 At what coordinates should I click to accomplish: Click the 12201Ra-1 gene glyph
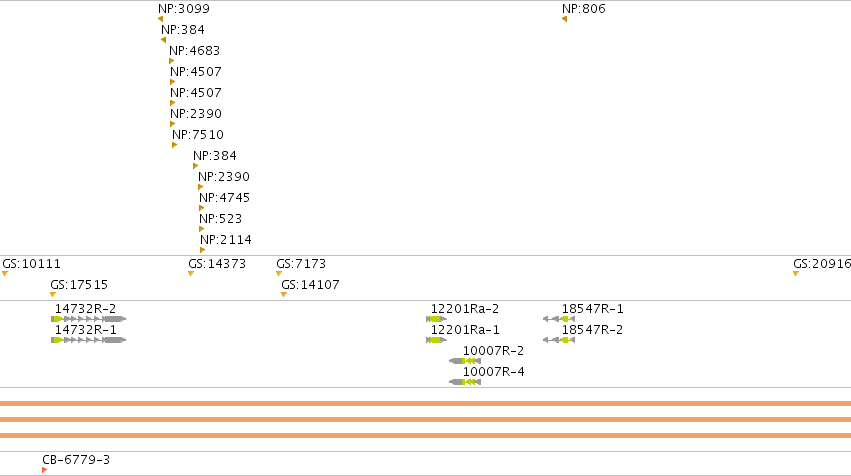click(x=436, y=340)
